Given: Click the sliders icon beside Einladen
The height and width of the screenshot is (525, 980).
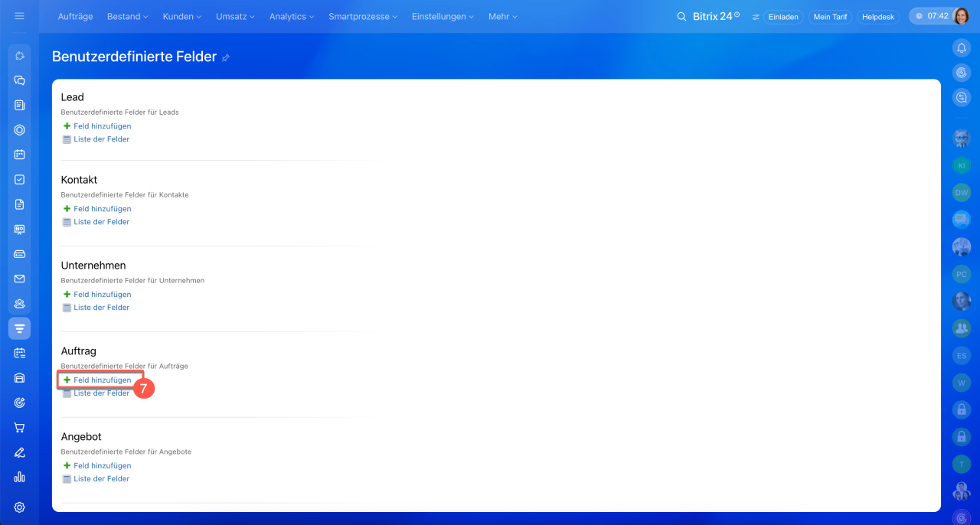Looking at the screenshot, I should pyautogui.click(x=756, y=17).
